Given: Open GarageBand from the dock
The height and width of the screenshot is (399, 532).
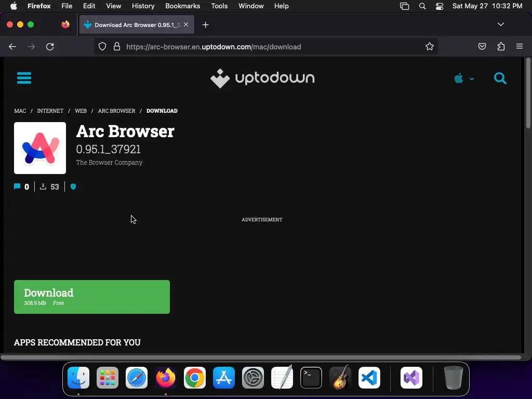Looking at the screenshot, I should [x=340, y=378].
